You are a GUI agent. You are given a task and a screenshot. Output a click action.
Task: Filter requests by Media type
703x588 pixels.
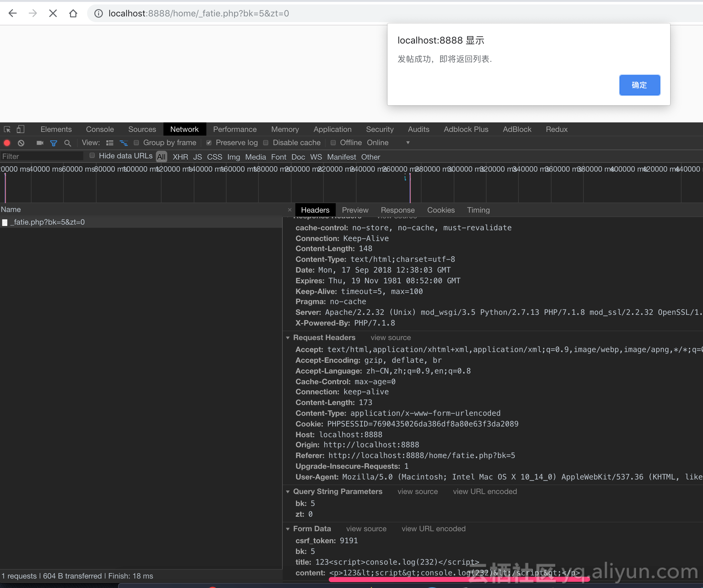[256, 157]
